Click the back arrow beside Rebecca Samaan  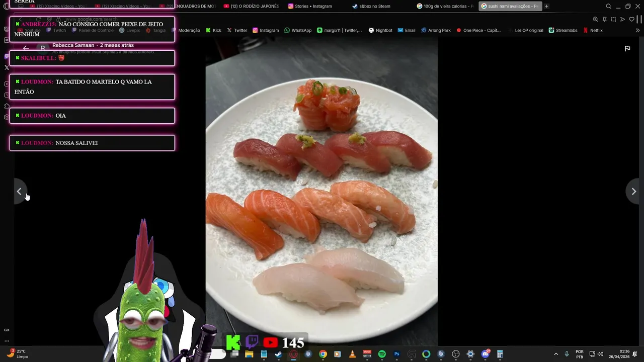[x=26, y=48]
